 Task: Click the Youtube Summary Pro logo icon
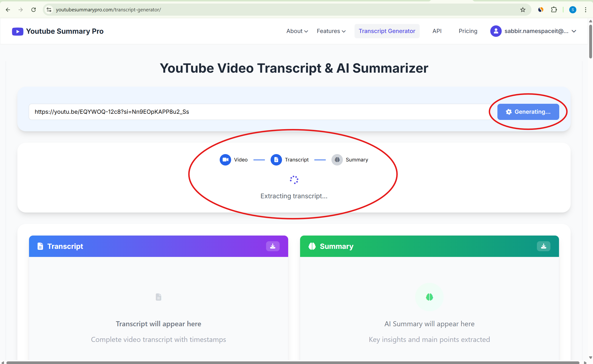pyautogui.click(x=17, y=31)
